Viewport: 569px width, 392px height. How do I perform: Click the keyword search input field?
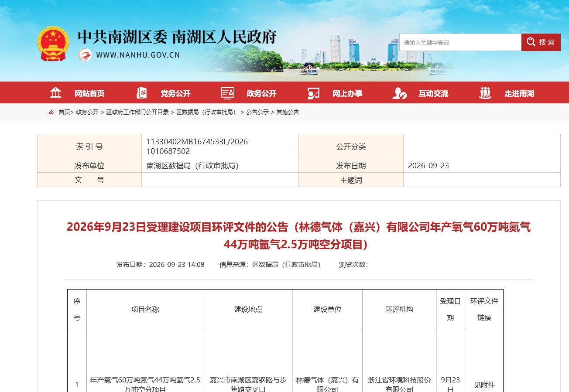(460, 42)
